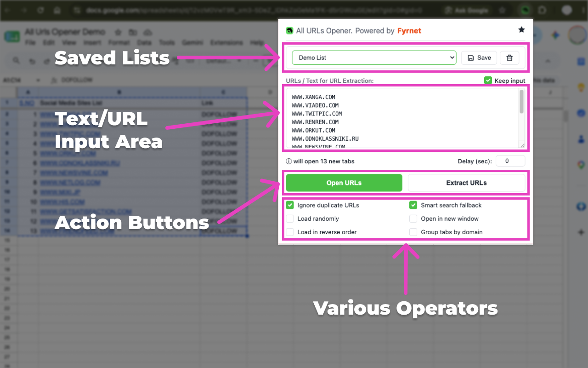
Task: Uncheck Ignore duplicate URLs
Action: coord(290,205)
